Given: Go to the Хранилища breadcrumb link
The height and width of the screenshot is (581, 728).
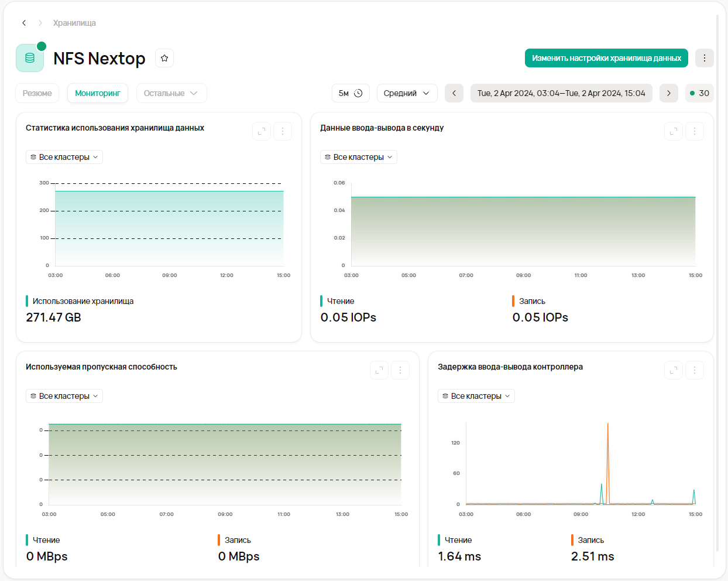Looking at the screenshot, I should pos(74,23).
